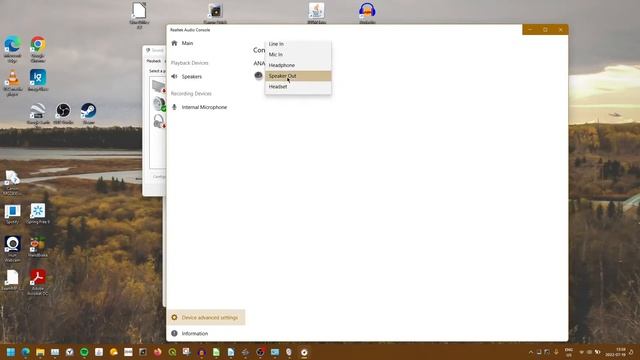Maximize the Realtek Audio Console window
Image resolution: width=640 pixels, height=360 pixels.
[545, 30]
